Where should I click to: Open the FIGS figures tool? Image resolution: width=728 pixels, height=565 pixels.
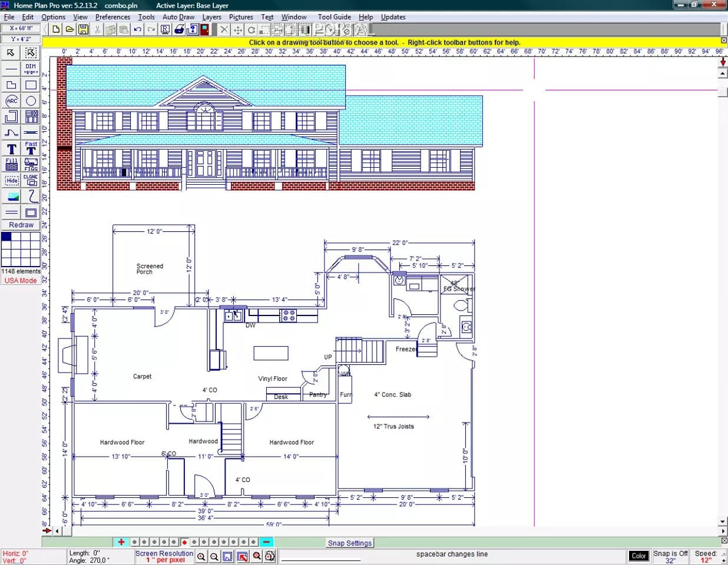(x=31, y=164)
